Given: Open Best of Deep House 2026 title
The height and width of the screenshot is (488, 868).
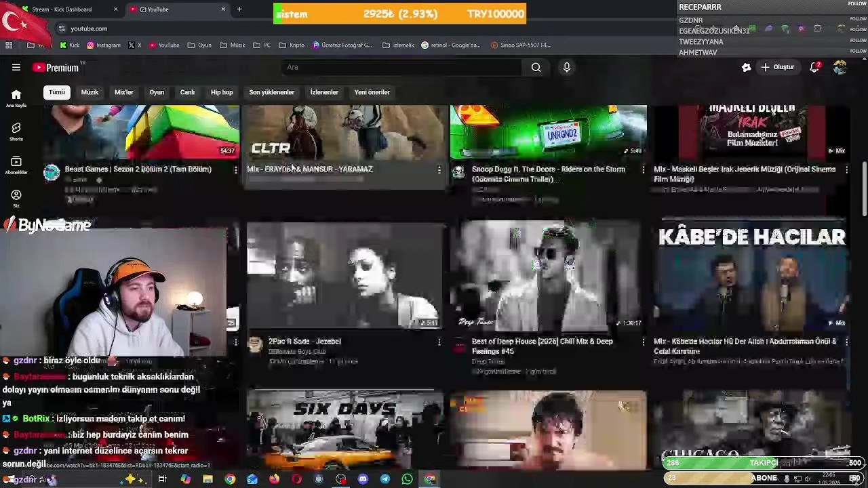Looking at the screenshot, I should coord(542,346).
